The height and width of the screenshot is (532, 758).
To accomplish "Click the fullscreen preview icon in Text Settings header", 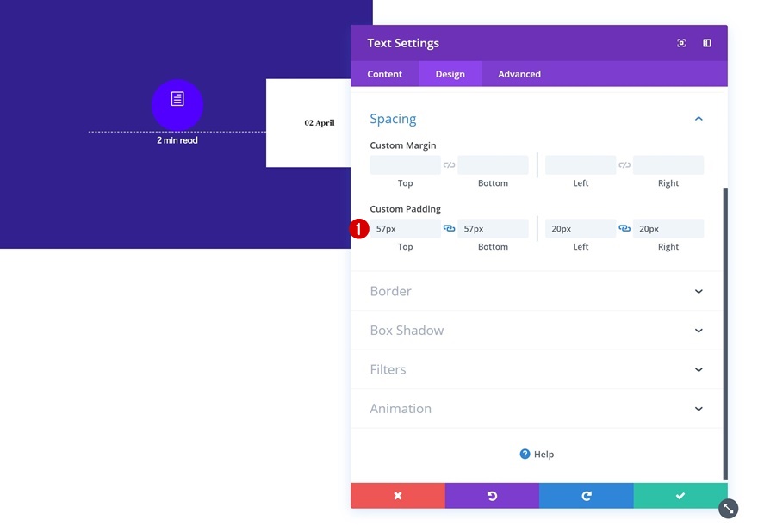I will [x=681, y=43].
